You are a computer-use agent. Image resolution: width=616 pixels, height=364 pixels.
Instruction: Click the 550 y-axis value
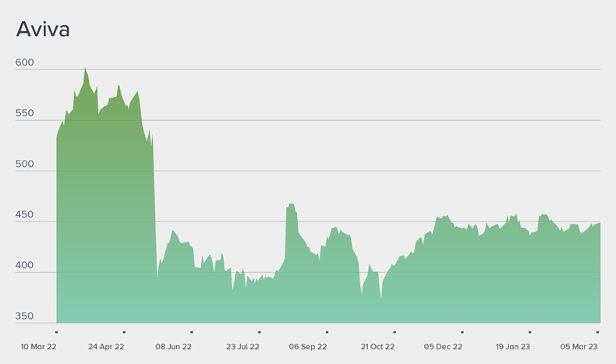pos(25,113)
